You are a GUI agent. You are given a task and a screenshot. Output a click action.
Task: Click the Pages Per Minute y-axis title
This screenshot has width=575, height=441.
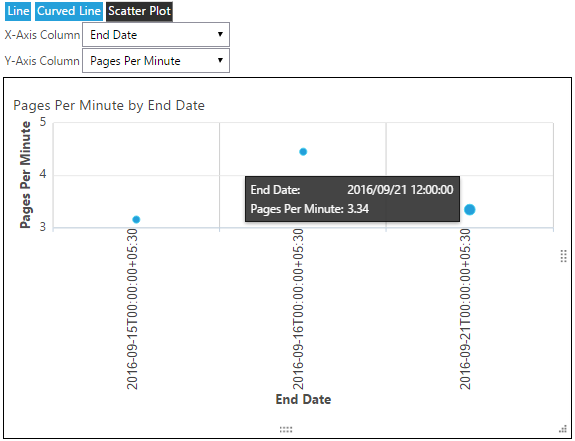[x=25, y=175]
